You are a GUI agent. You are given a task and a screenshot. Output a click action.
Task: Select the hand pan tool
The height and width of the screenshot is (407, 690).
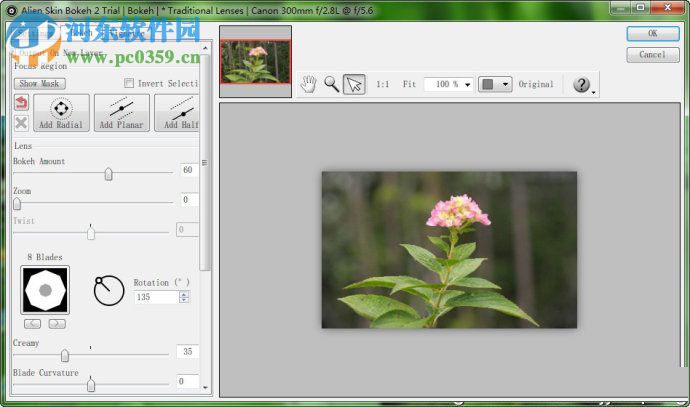(308, 84)
